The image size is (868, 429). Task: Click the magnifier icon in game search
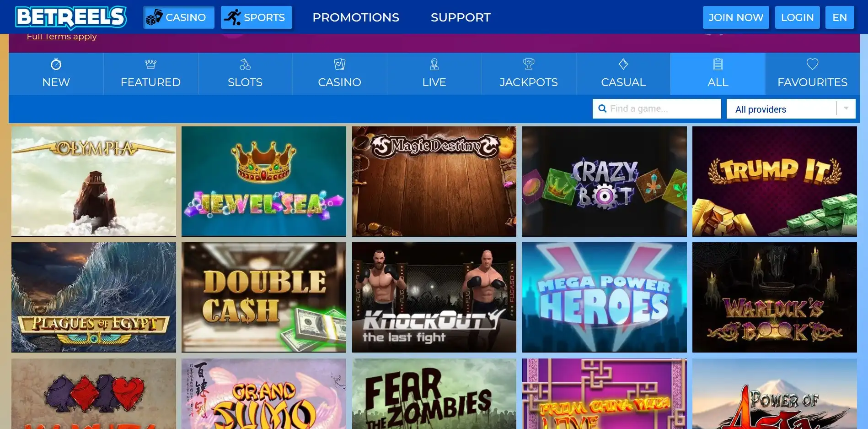click(602, 109)
